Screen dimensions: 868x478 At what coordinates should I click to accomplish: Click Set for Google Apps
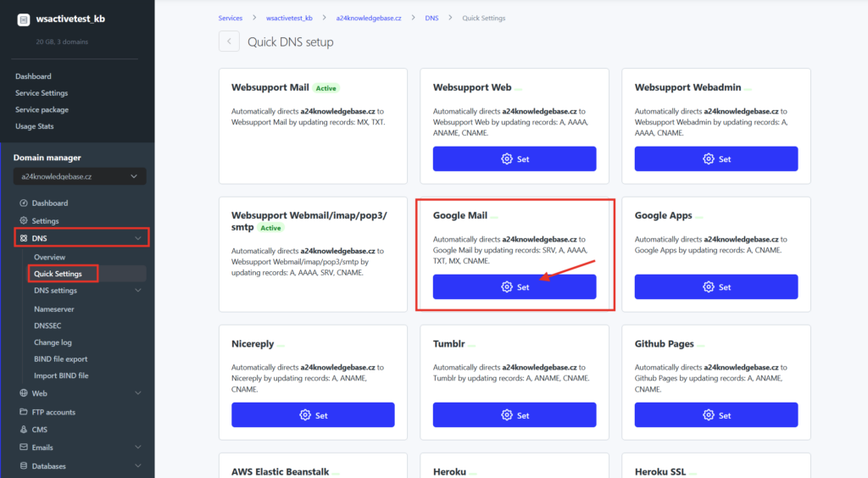(x=715, y=286)
